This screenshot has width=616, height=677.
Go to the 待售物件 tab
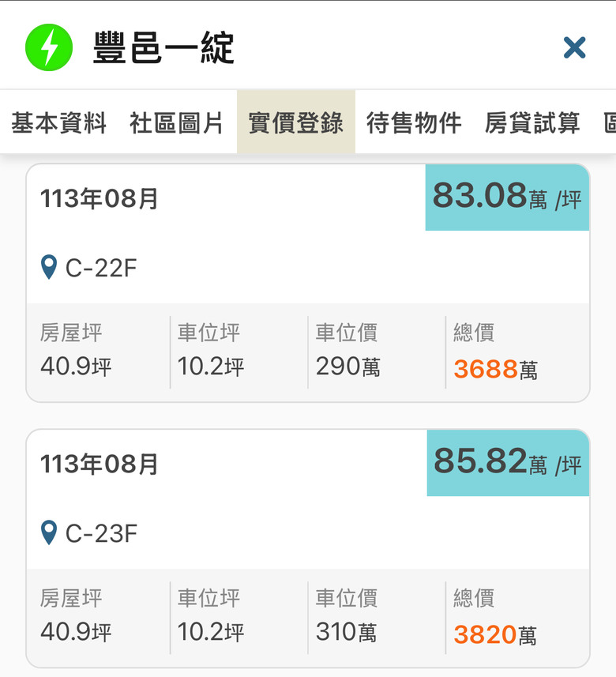click(414, 122)
